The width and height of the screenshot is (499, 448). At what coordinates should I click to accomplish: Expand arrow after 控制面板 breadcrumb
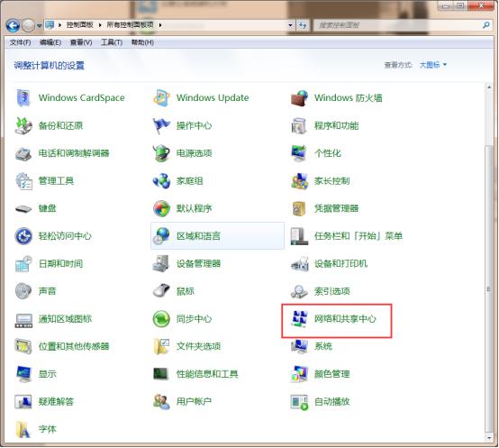click(x=100, y=25)
